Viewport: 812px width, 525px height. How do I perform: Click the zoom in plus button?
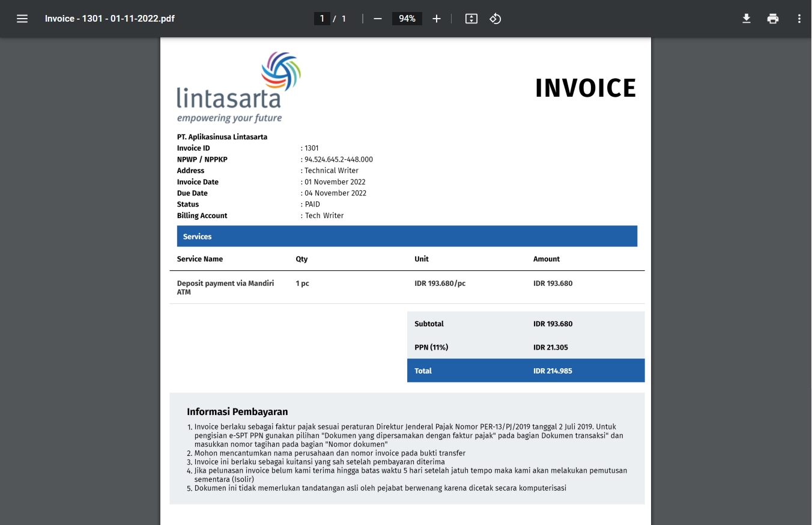pos(437,19)
